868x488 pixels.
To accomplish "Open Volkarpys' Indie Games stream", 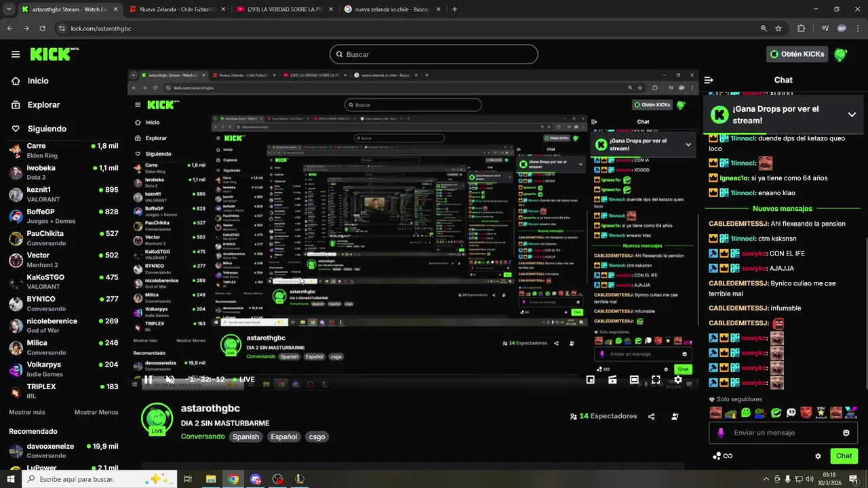I will point(63,369).
